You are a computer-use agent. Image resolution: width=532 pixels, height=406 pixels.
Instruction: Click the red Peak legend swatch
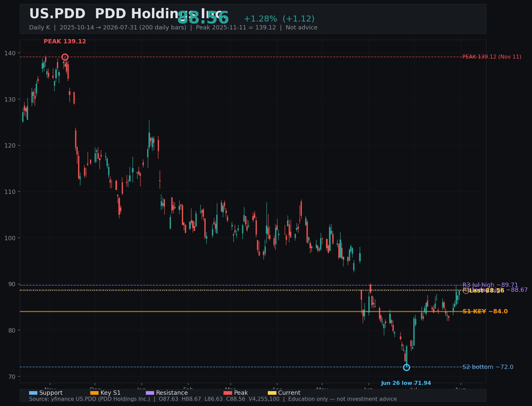228,393
